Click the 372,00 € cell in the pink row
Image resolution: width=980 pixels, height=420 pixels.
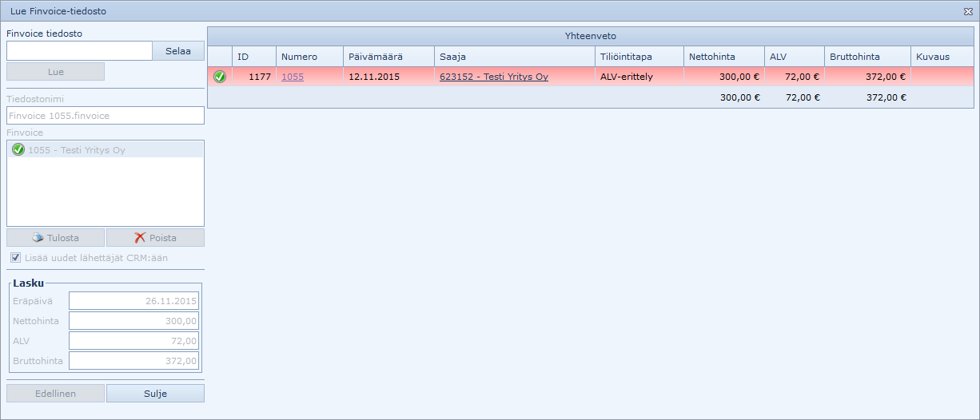click(x=868, y=77)
